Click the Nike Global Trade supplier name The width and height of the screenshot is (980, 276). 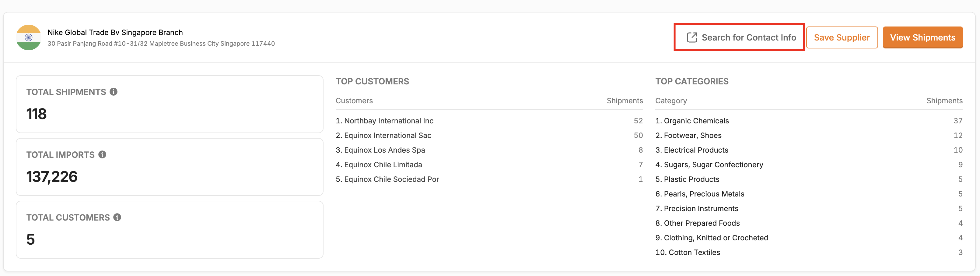115,32
